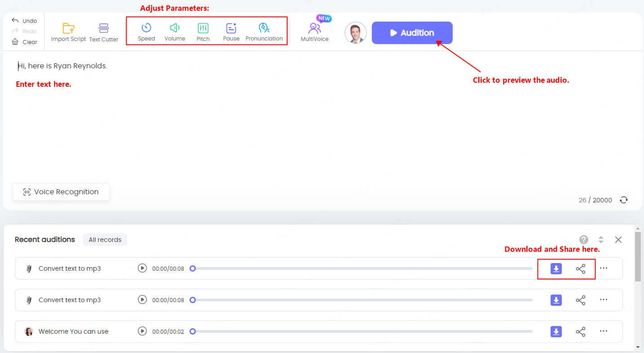644x353 pixels.
Task: Click the Audition button
Action: tap(412, 33)
